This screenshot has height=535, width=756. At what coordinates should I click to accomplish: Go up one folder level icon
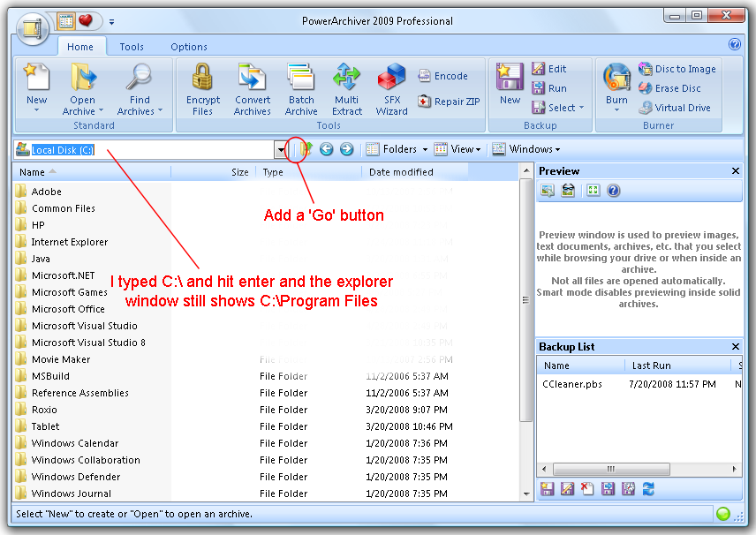tap(306, 149)
